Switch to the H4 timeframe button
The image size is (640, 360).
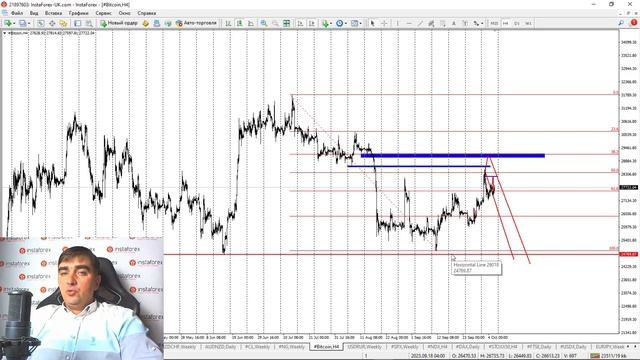(x=506, y=23)
